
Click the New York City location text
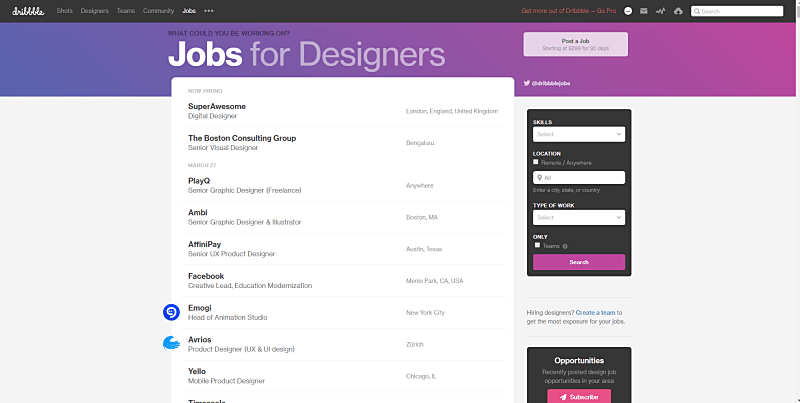click(x=426, y=313)
